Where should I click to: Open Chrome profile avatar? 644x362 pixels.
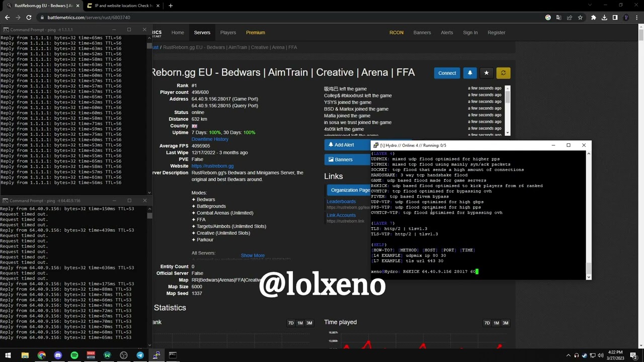625,18
